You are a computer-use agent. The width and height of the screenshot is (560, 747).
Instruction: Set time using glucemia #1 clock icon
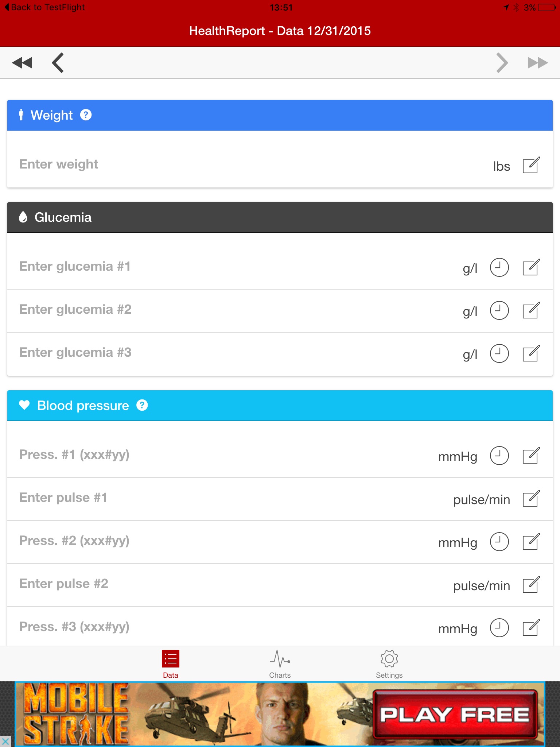pos(499,267)
